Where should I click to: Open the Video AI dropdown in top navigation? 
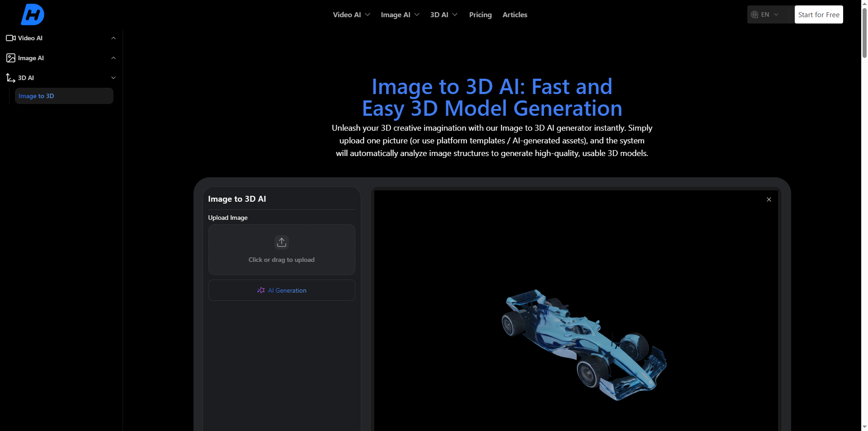click(x=351, y=14)
